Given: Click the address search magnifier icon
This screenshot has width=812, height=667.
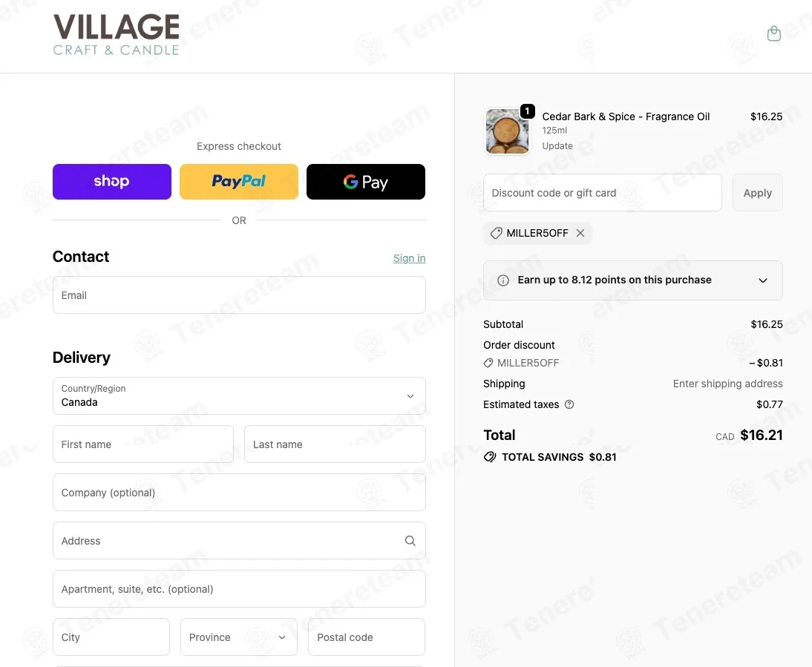Looking at the screenshot, I should pos(410,541).
